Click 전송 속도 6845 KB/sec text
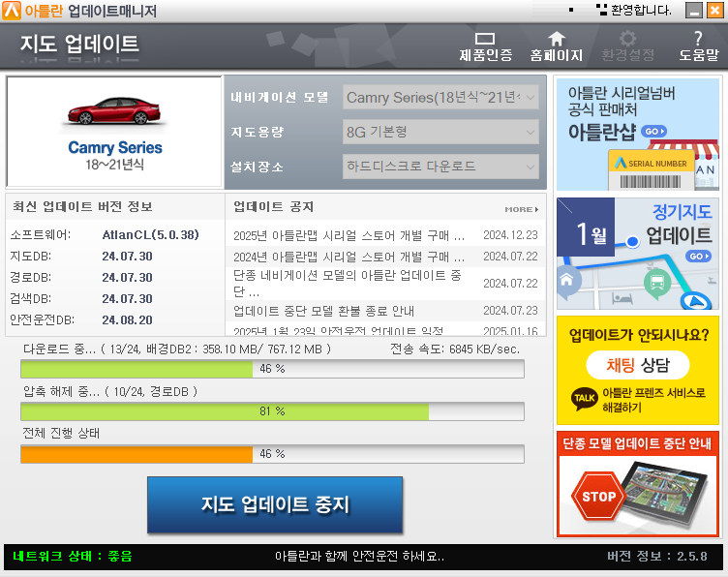 pyautogui.click(x=455, y=349)
